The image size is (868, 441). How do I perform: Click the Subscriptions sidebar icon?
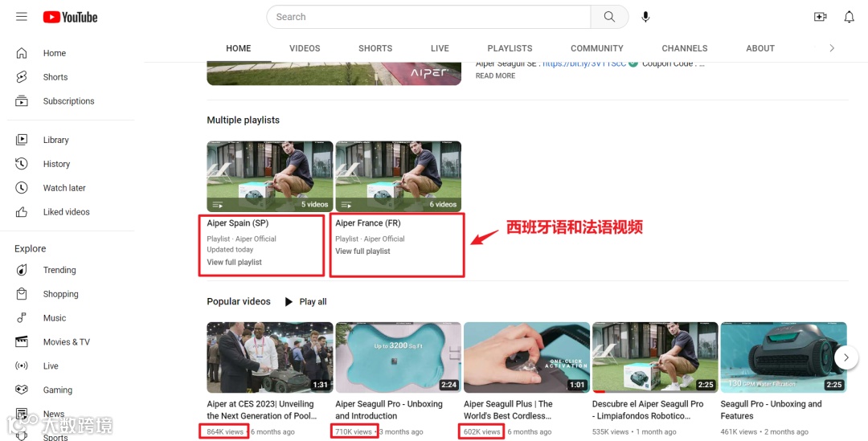(x=22, y=101)
